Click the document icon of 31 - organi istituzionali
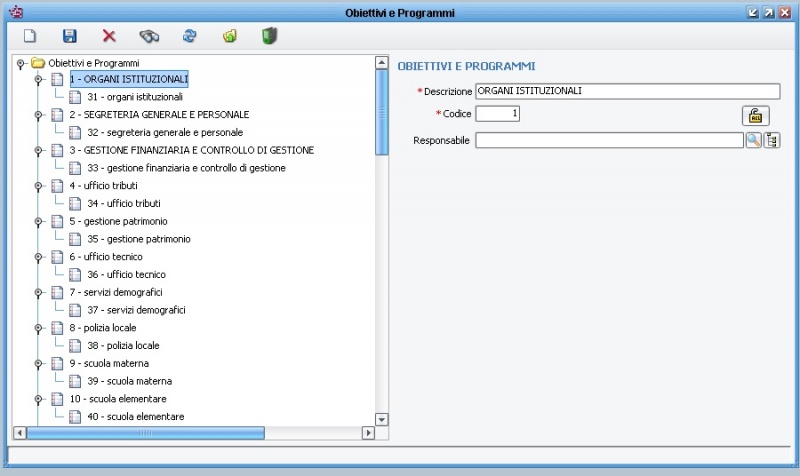This screenshot has width=800, height=476. pyautogui.click(x=75, y=97)
